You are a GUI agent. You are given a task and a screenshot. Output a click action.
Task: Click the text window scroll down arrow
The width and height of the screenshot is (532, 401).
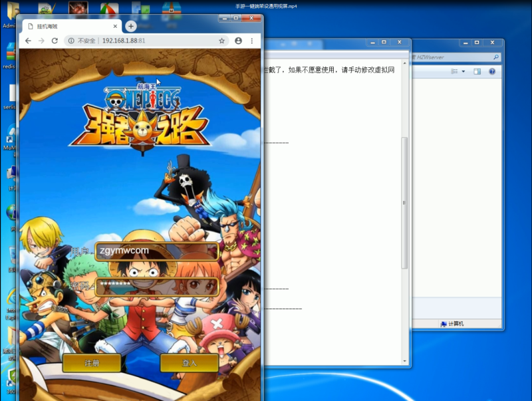point(404,361)
